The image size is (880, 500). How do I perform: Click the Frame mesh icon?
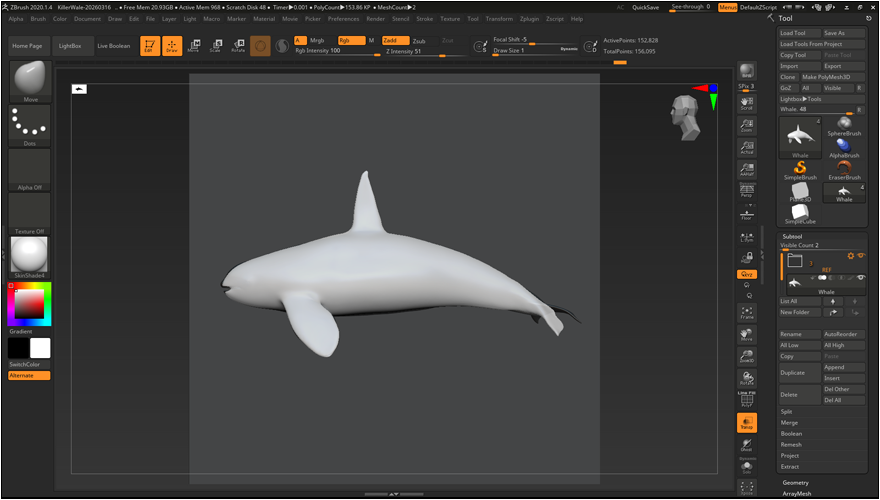coord(746,311)
